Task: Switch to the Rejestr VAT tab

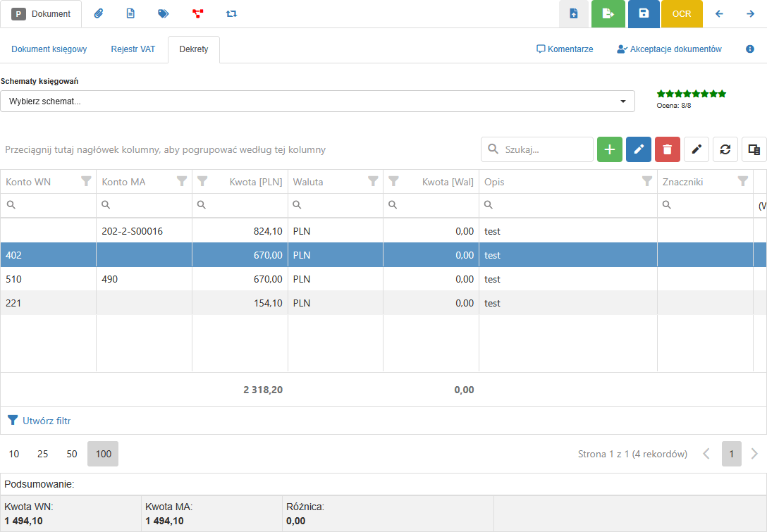Action: click(133, 49)
